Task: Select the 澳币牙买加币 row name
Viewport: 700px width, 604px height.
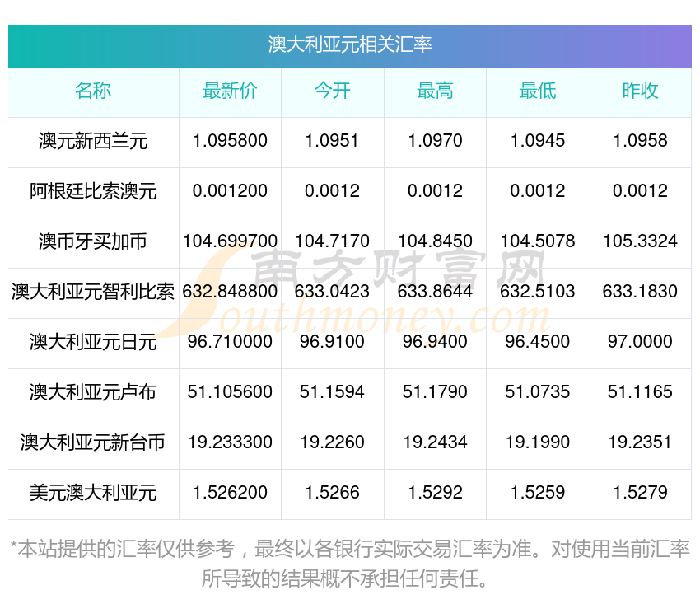Action: pos(93,241)
